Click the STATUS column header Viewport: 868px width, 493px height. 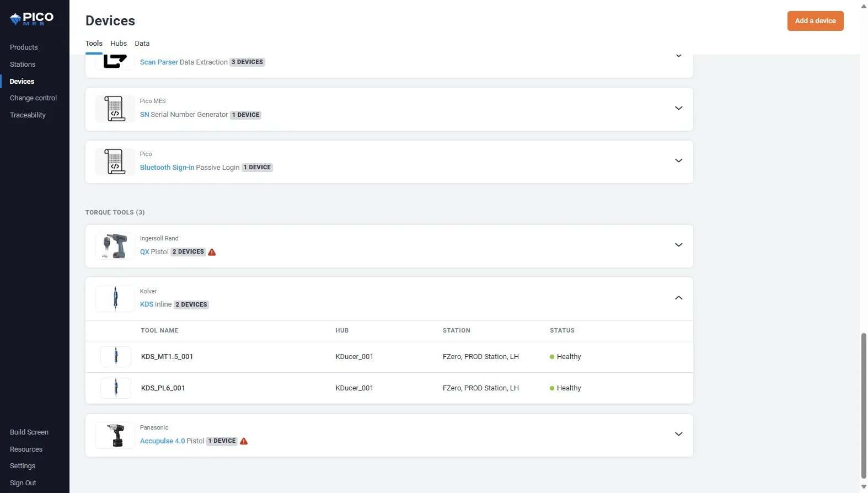coord(562,331)
